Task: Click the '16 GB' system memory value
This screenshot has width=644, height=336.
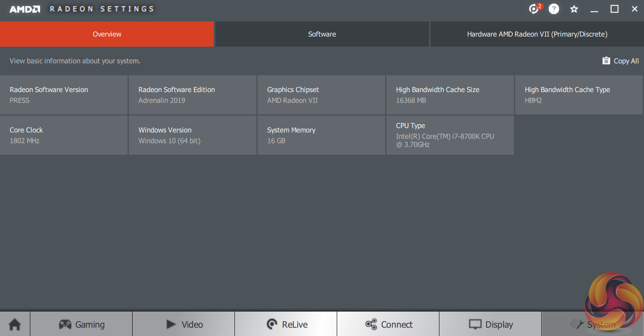Action: 276,141
